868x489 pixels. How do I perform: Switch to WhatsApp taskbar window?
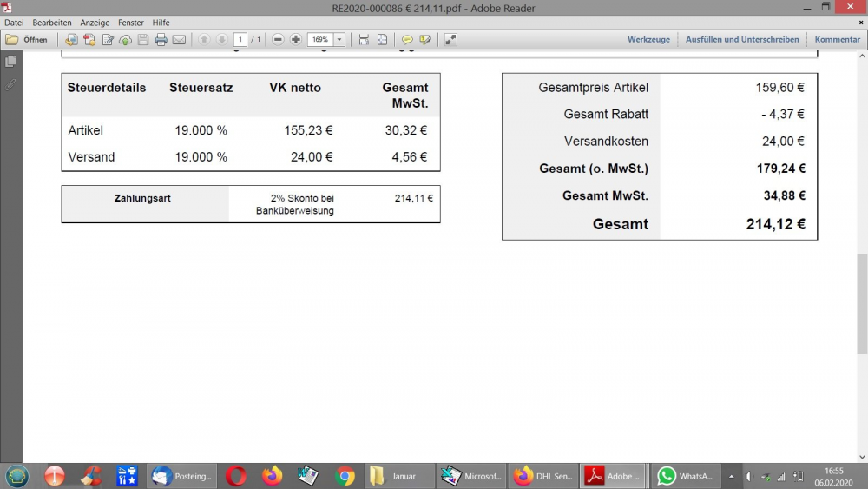(686, 476)
